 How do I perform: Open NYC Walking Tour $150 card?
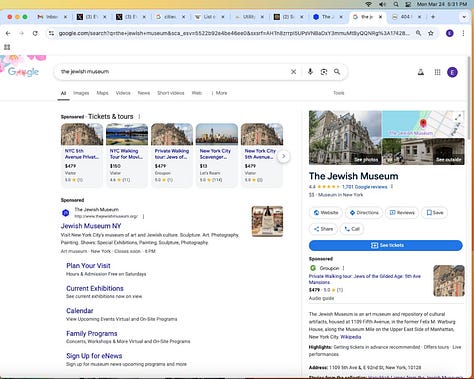(x=127, y=154)
